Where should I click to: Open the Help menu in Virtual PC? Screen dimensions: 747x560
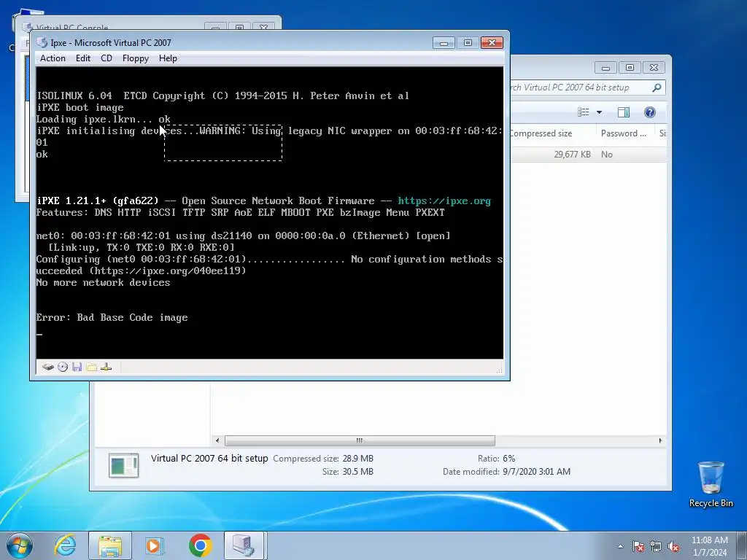[168, 58]
